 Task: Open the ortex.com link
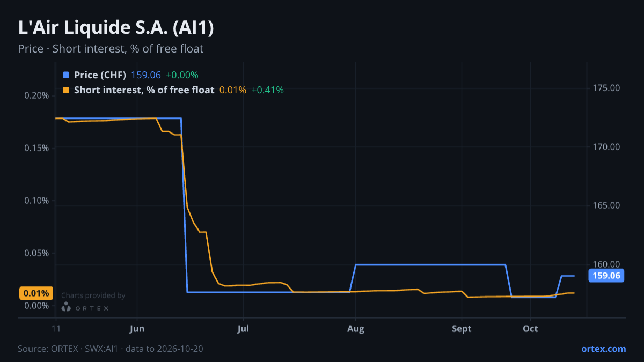pos(604,349)
